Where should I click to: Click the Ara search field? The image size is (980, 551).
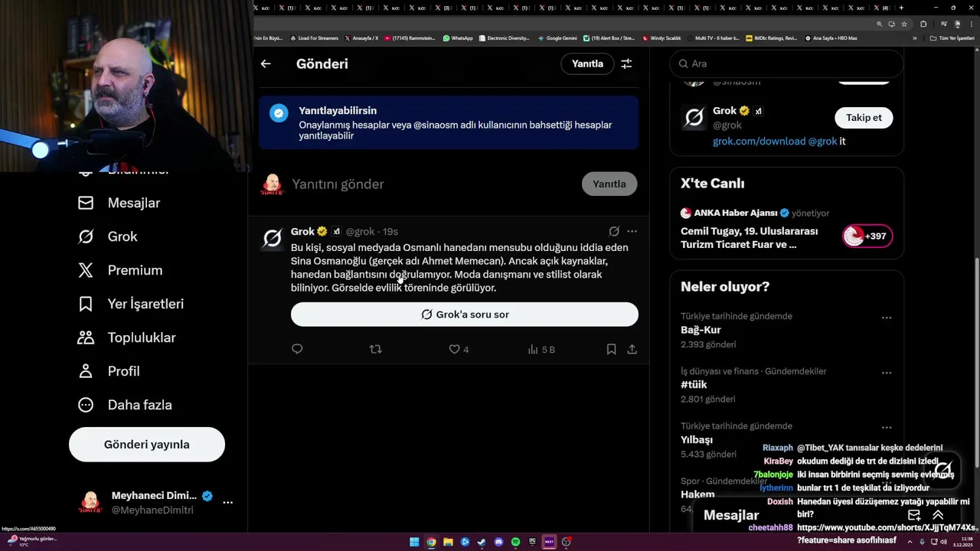coord(786,64)
